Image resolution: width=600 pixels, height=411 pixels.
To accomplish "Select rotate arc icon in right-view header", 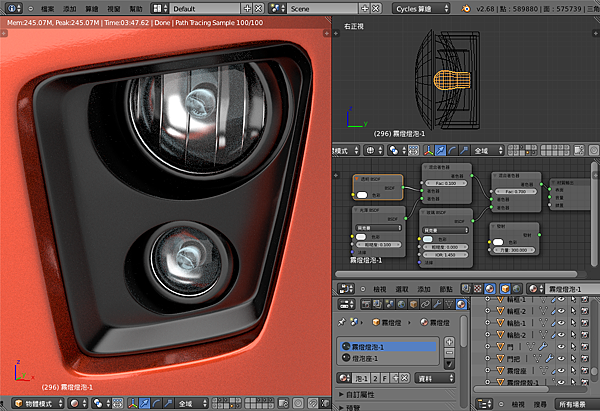I will pos(452,150).
